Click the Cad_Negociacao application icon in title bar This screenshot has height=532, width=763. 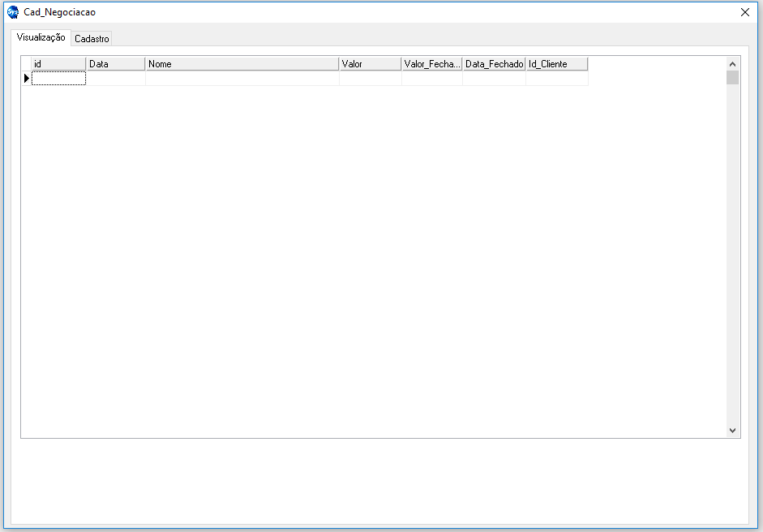pyautogui.click(x=13, y=12)
